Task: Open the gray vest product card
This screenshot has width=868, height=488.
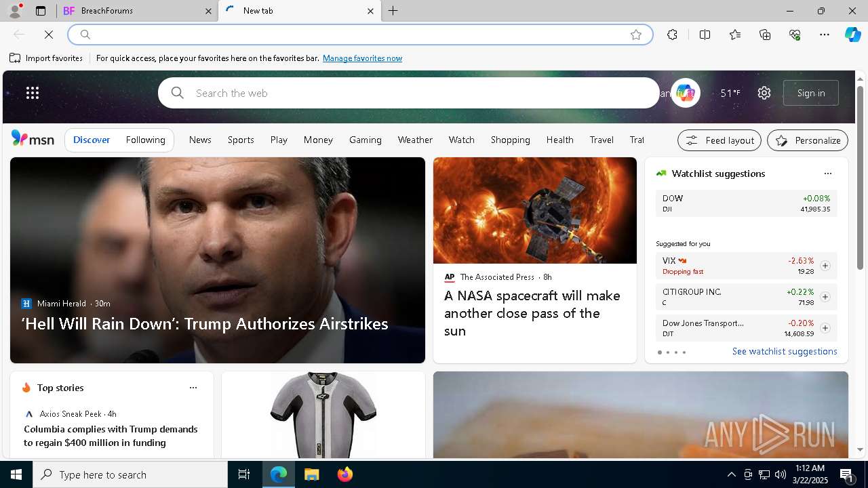Action: coord(323,415)
